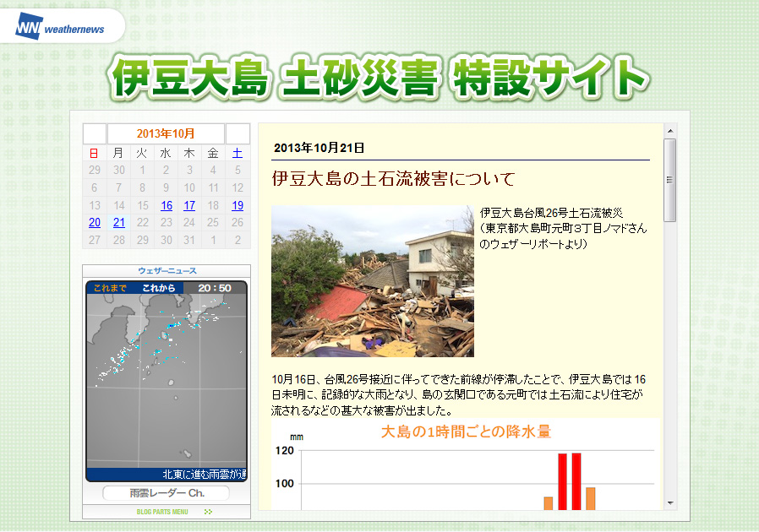Go to the previous month in the calendar
The image size is (759, 532).
95,133
